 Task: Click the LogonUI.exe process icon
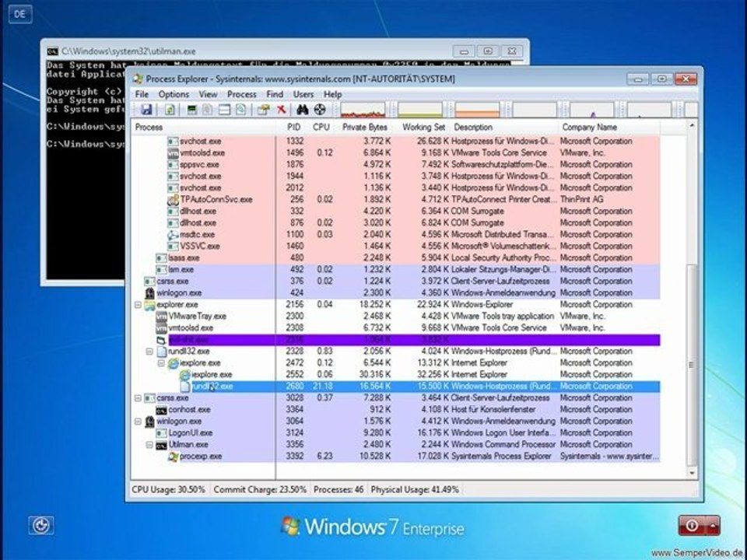[161, 433]
